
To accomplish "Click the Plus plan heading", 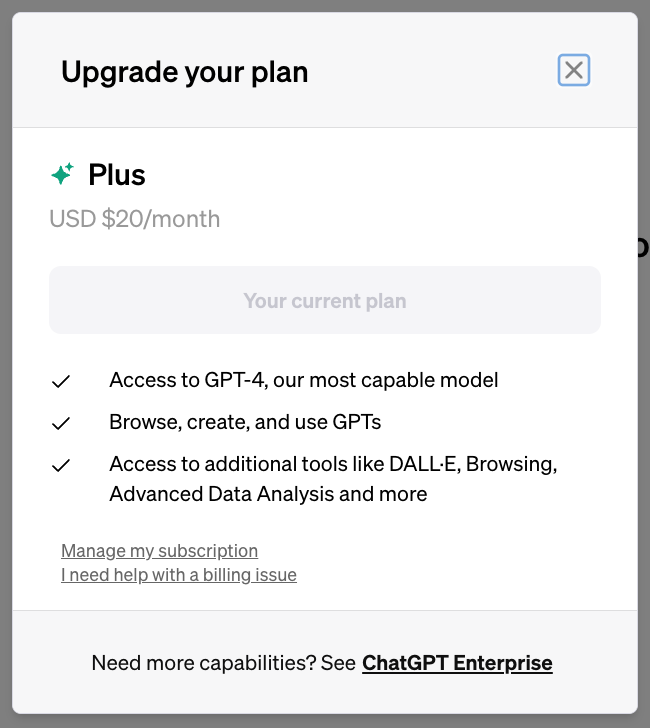I will pyautogui.click(x=117, y=175).
